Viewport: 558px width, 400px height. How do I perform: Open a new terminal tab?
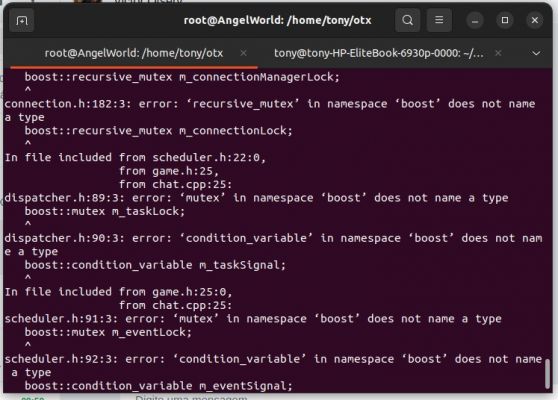tap(22, 21)
